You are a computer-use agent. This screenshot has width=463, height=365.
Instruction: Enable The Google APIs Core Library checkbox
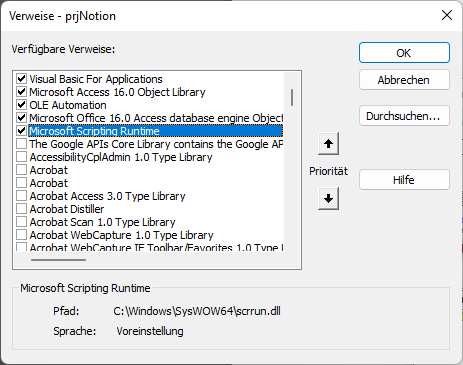pyautogui.click(x=22, y=144)
